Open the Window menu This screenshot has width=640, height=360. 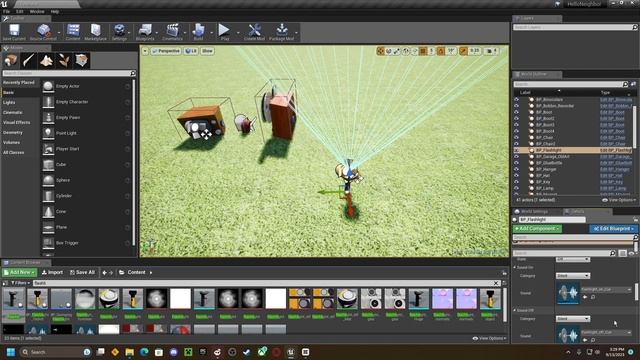coord(37,11)
